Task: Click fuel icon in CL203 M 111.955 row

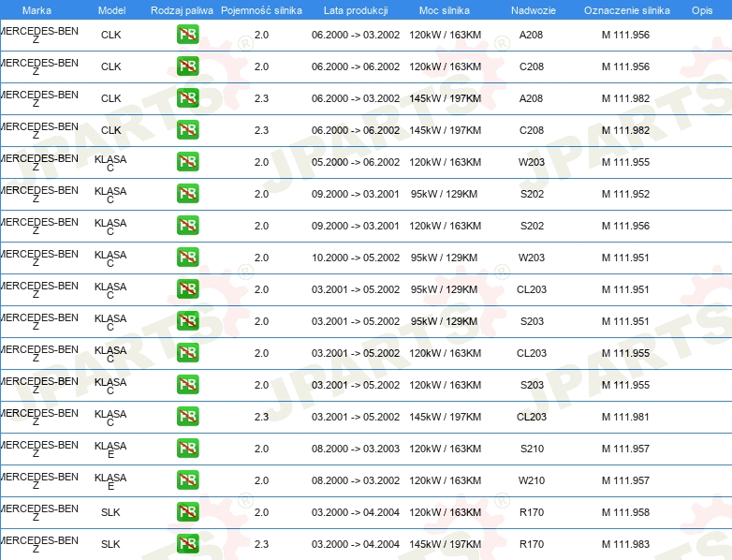Action: point(187,353)
